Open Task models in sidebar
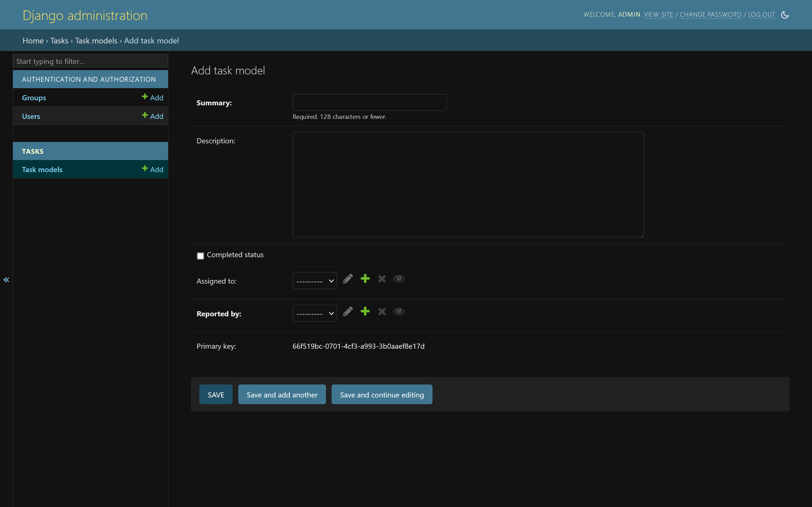Viewport: 812px width, 507px height. coord(42,170)
